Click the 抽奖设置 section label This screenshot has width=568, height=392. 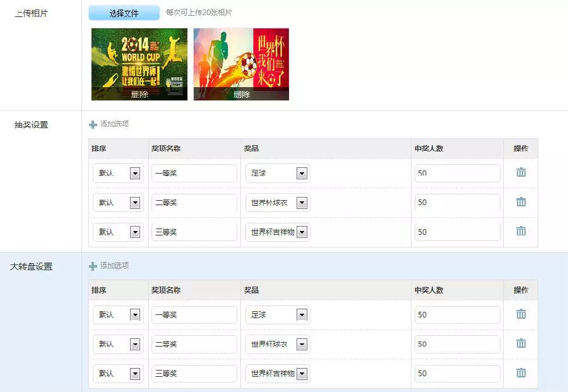[x=31, y=124]
